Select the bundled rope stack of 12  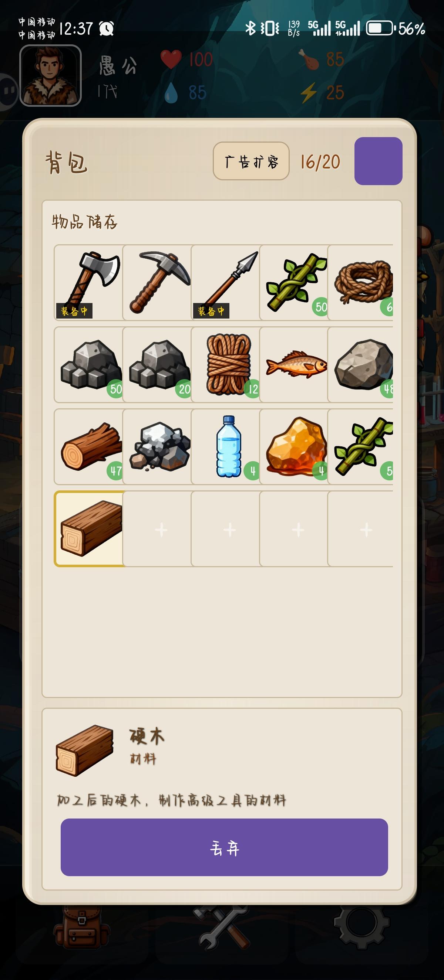point(225,364)
